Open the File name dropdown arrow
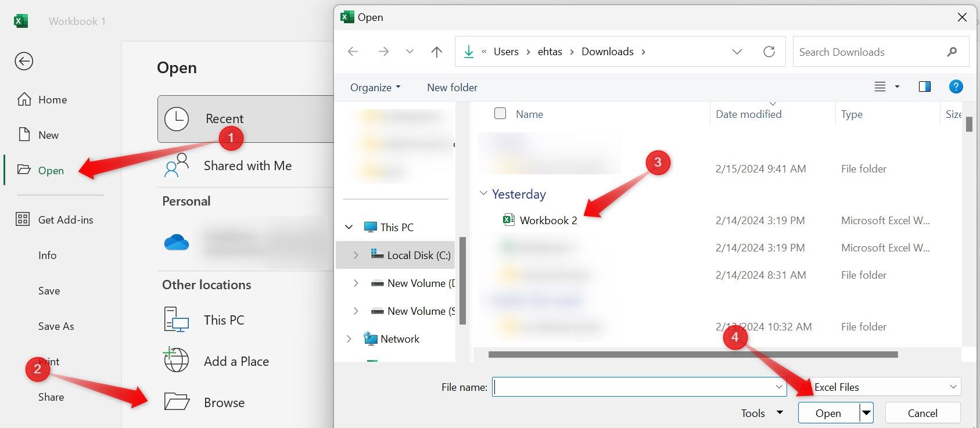The width and height of the screenshot is (980, 428). pyautogui.click(x=779, y=387)
